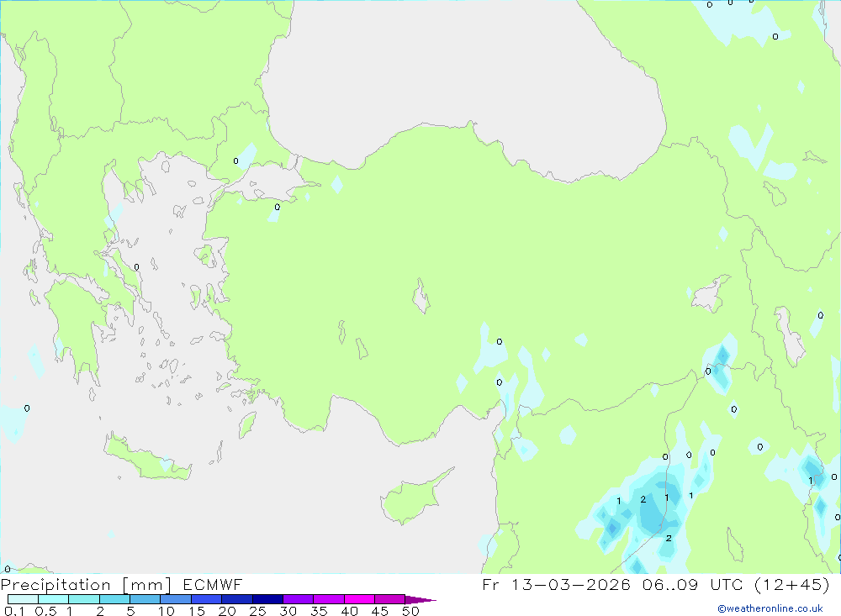Click the '[mm]' unit label
Screen dimensions: 841x616
point(146,585)
